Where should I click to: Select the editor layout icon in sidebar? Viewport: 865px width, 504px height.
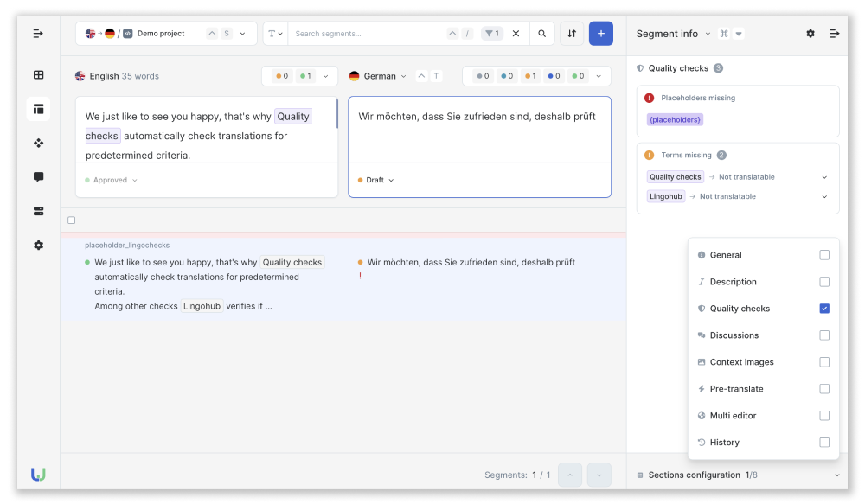tap(38, 109)
